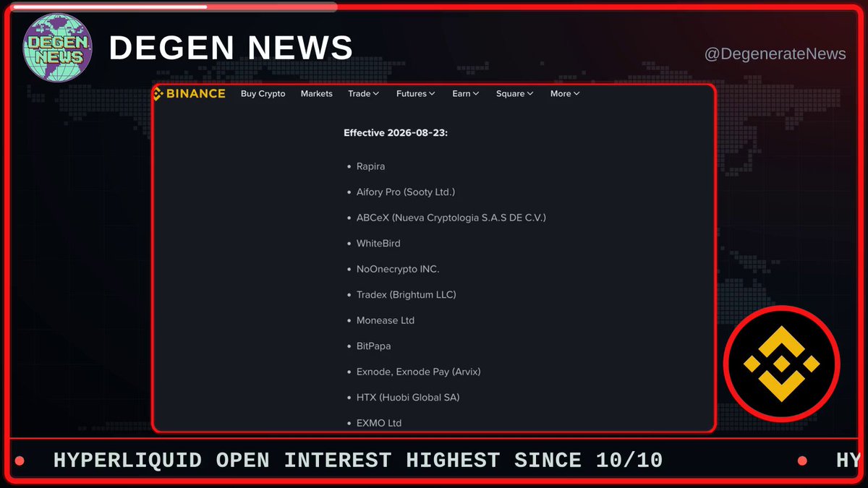Click the DEGEN NEWS title text
868x488 pixels.
pos(231,48)
